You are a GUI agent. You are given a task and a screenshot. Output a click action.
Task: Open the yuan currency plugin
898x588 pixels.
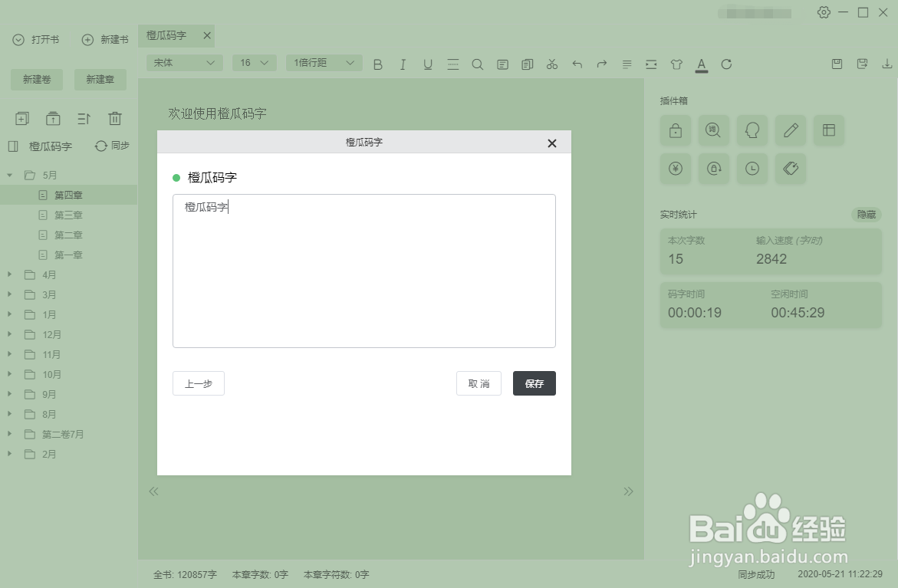point(675,169)
